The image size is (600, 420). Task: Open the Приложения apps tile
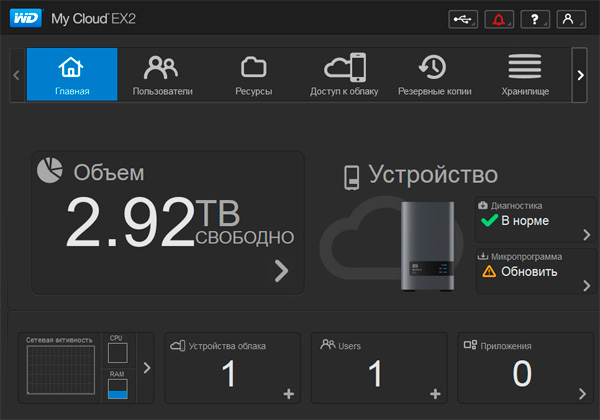[522, 368]
